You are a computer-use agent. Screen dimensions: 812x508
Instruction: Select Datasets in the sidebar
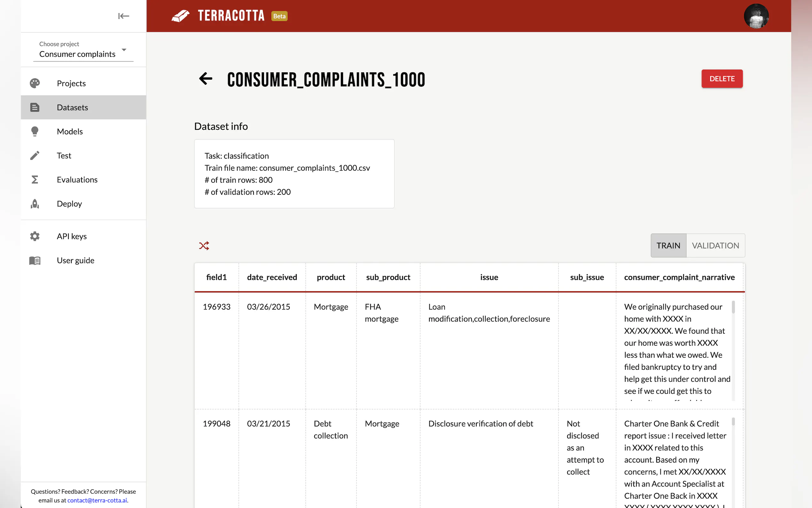coord(73,107)
